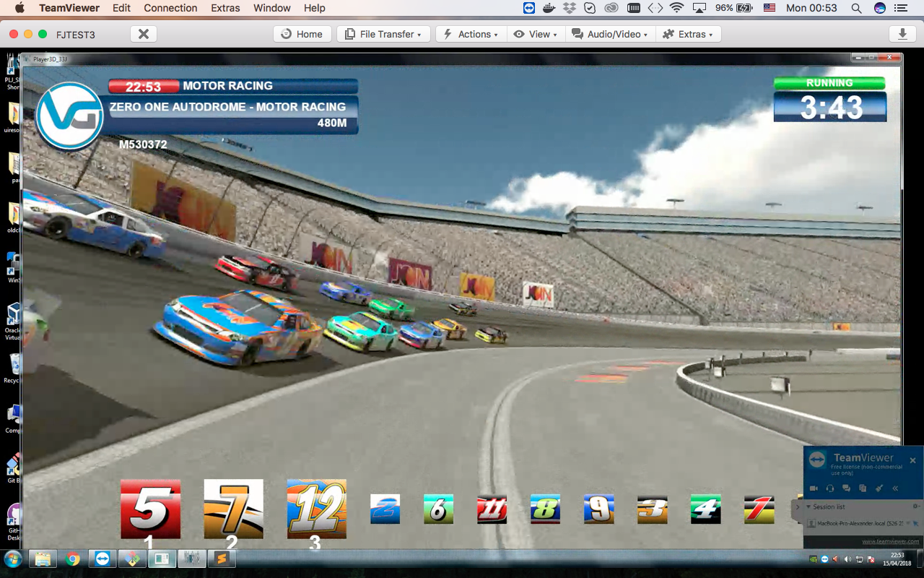This screenshot has width=924, height=578.
Task: Click the TeamViewer menu bar status icon
Action: (x=529, y=8)
